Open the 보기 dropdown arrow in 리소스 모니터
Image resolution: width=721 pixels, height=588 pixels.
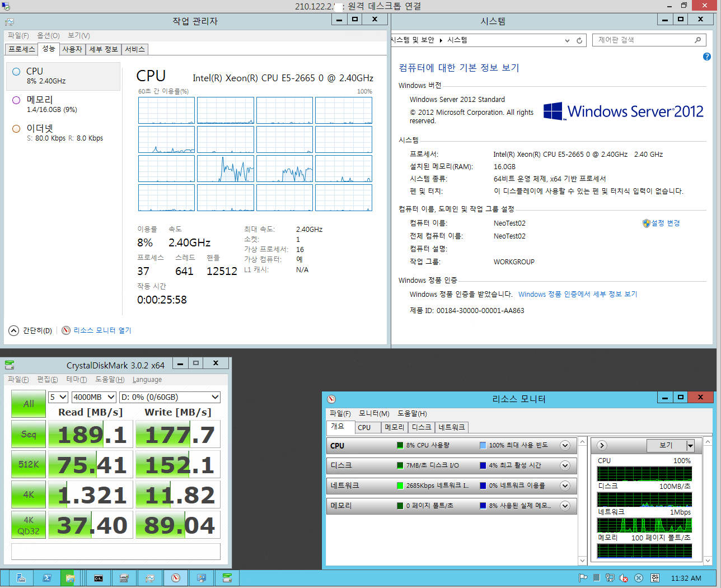click(x=690, y=446)
